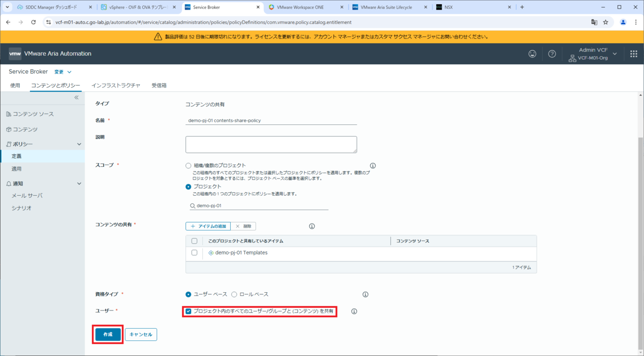This screenshot has height=356, width=644.
Task: Click the org icon beside VCF-M01-Org
Action: (573, 57)
